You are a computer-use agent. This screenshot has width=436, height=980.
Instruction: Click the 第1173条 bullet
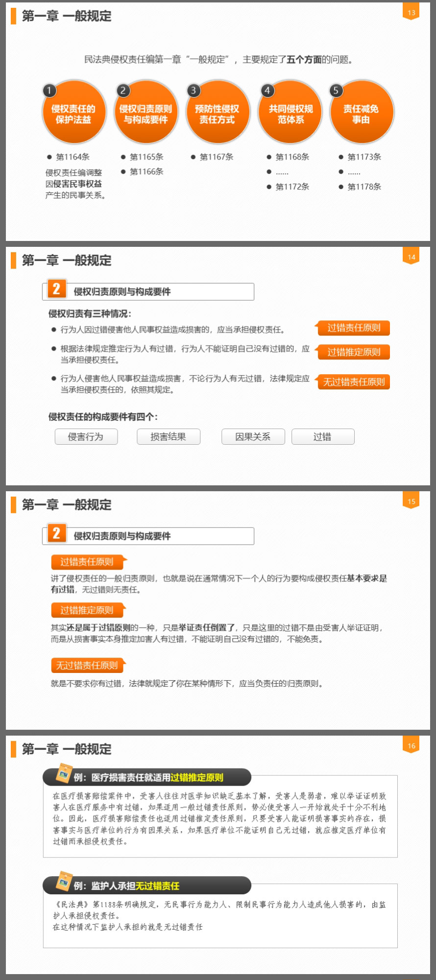360,157
